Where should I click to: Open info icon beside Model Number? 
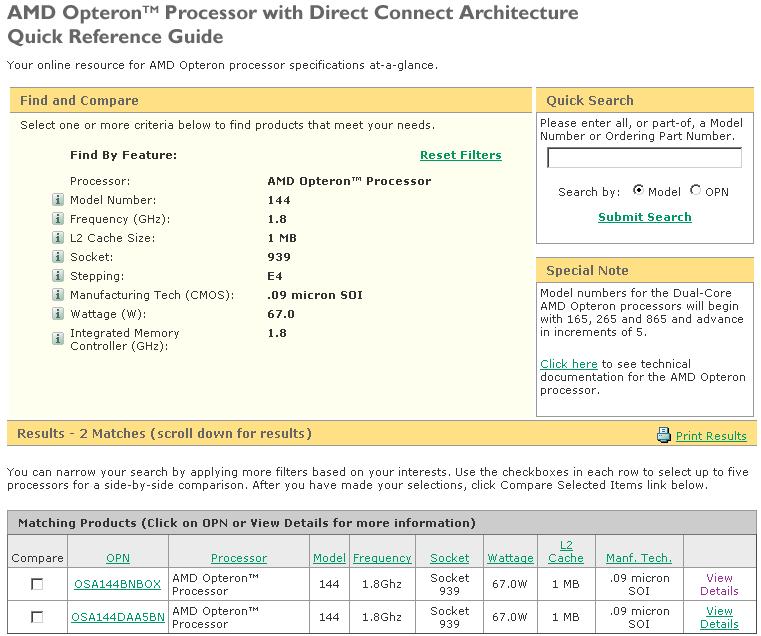point(57,200)
